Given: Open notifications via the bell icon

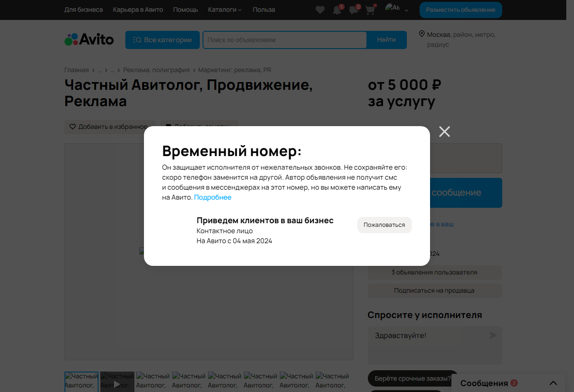Looking at the screenshot, I should pos(337,10).
